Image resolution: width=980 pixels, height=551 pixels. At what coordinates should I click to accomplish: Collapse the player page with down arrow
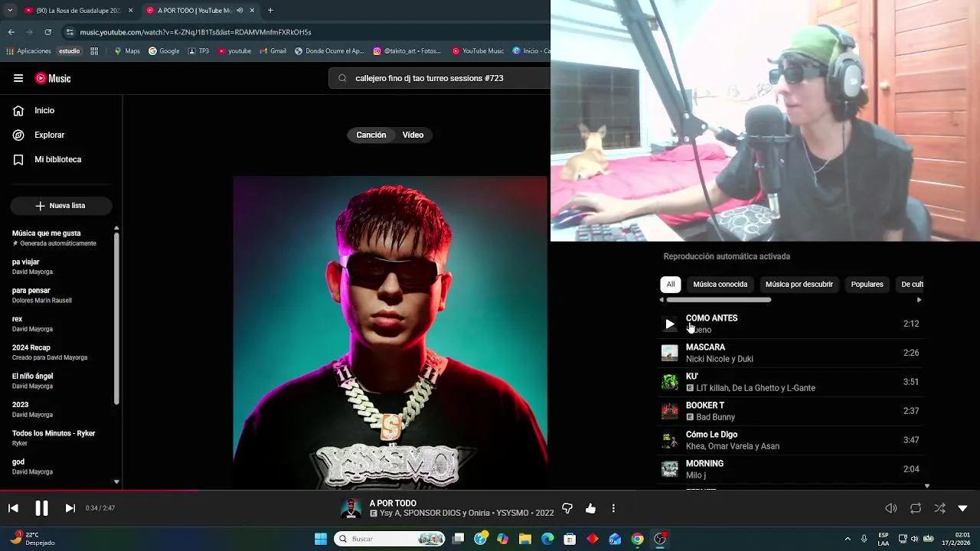point(962,508)
